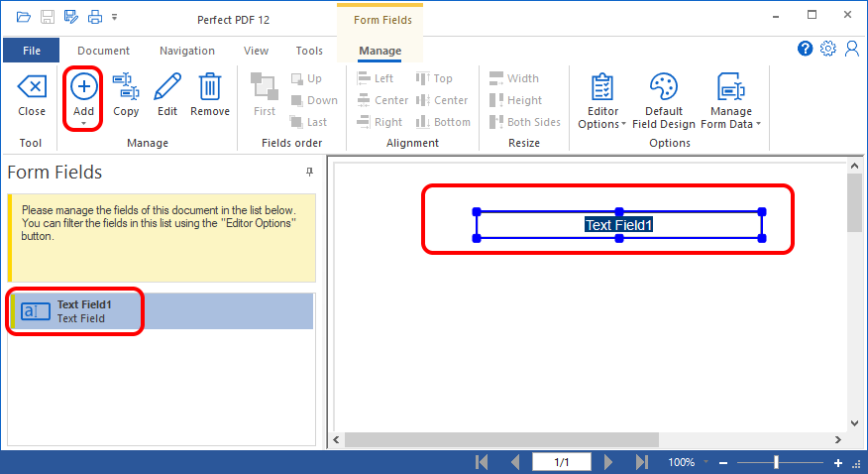The image size is (868, 474).
Task: Open the Settings gear icon
Action: 828,49
